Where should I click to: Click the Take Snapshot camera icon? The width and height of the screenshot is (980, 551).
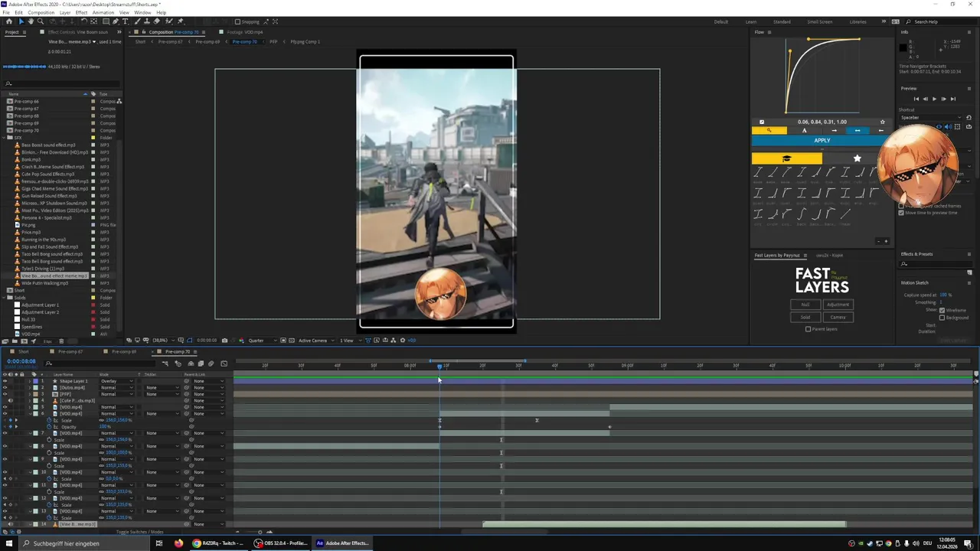[224, 341]
